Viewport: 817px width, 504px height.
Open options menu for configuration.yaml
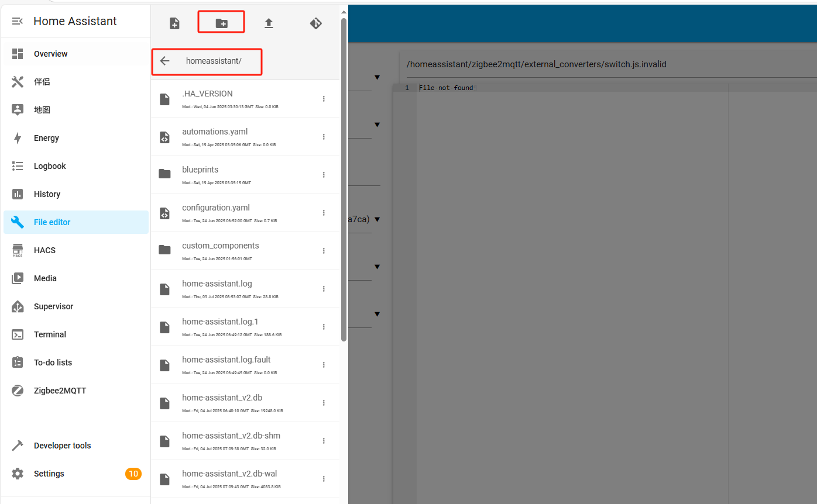click(324, 213)
